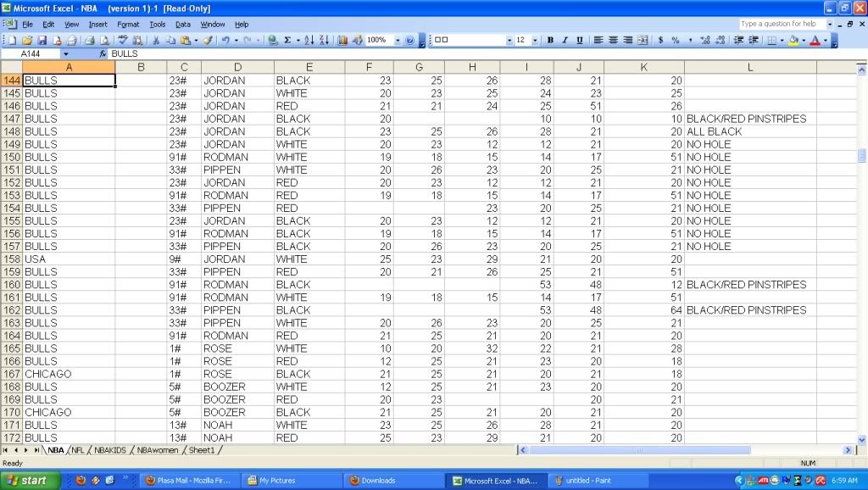Viewport: 868px width, 490px height.
Task: Center the cell text
Action: coord(614,40)
